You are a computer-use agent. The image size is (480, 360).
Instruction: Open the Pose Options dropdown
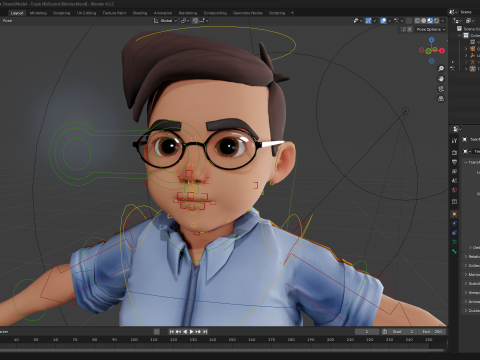[431, 29]
